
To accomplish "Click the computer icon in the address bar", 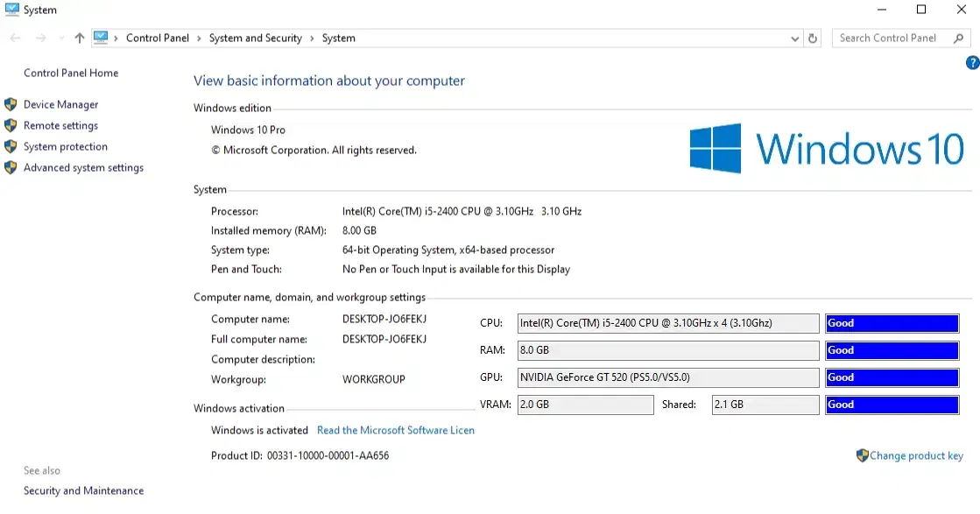I will pos(101,38).
